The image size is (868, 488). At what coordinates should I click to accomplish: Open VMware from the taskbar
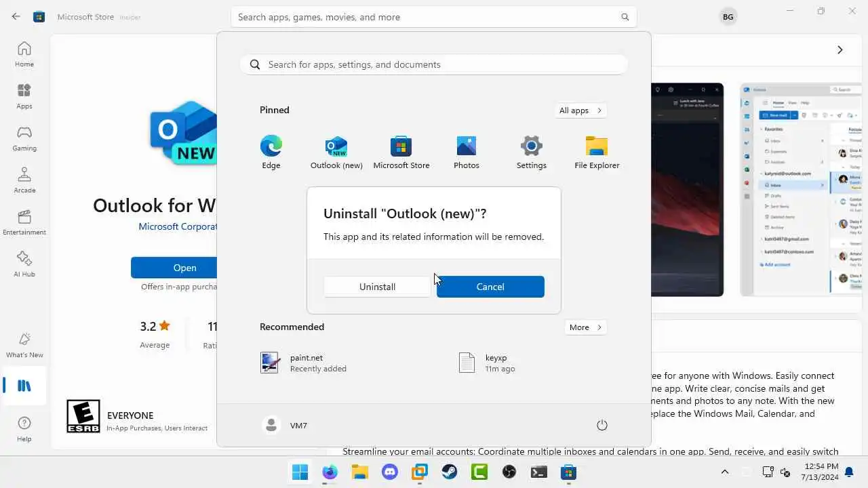tap(420, 472)
